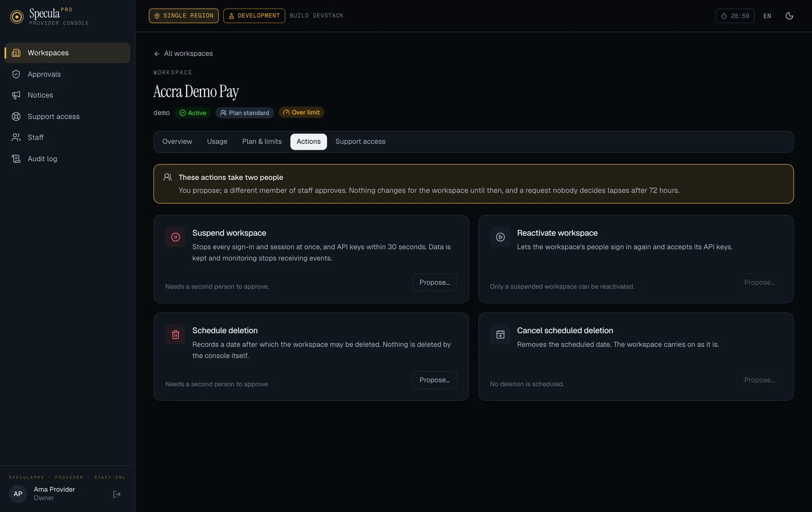
Task: Switch to the Usage tab
Action: (x=217, y=142)
